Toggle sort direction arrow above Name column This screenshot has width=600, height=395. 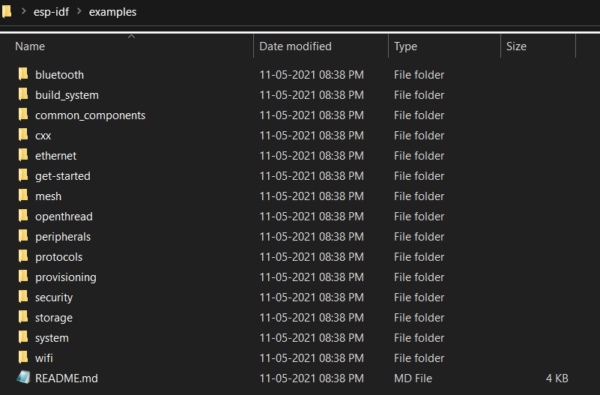pos(131,36)
